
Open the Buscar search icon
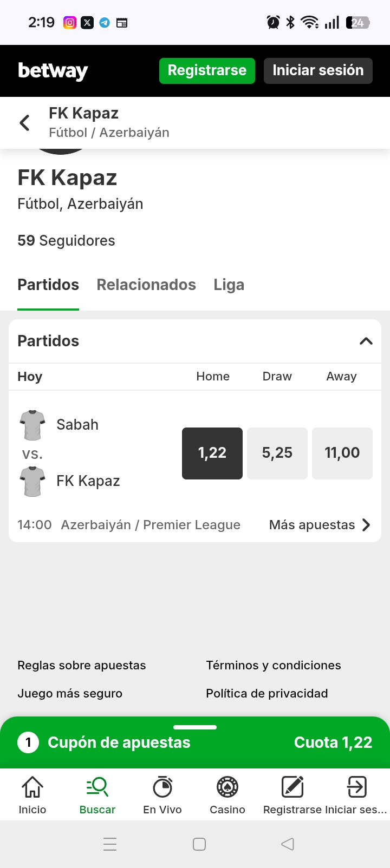[97, 787]
